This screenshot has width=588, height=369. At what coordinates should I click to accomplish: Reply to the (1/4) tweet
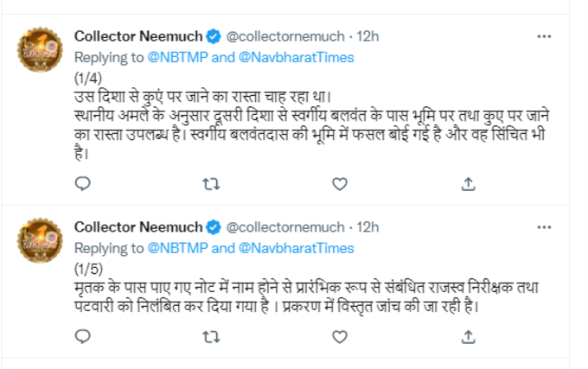tap(82, 184)
